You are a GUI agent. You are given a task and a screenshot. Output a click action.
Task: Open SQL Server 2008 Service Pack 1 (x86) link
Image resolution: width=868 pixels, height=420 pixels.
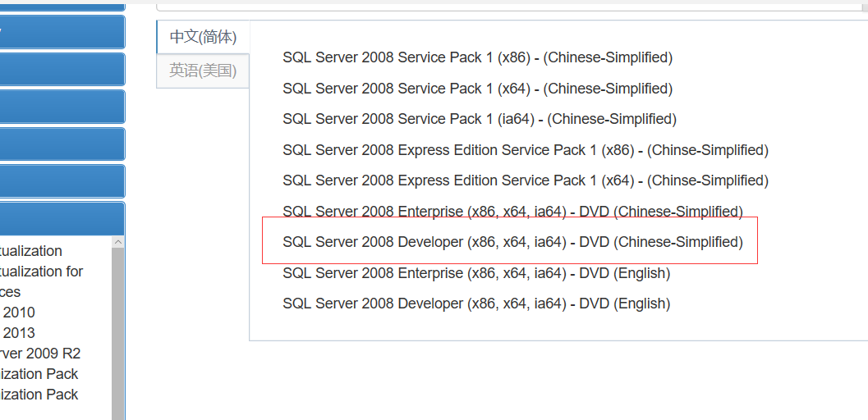[477, 57]
